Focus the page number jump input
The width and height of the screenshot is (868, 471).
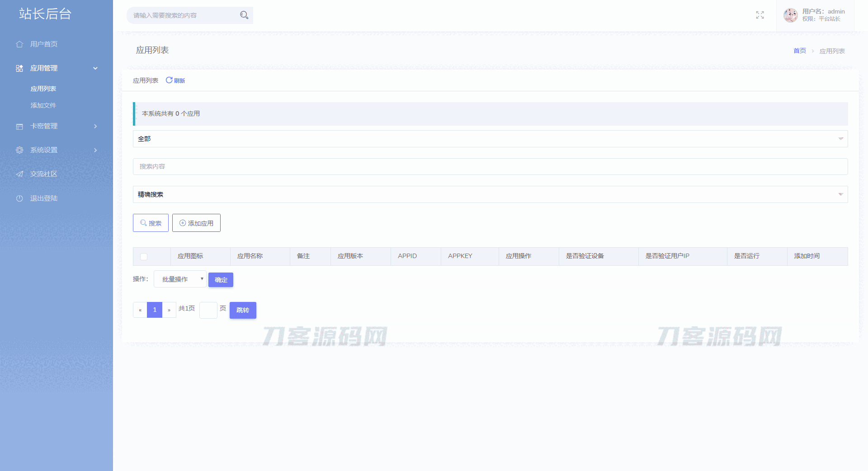pos(208,310)
